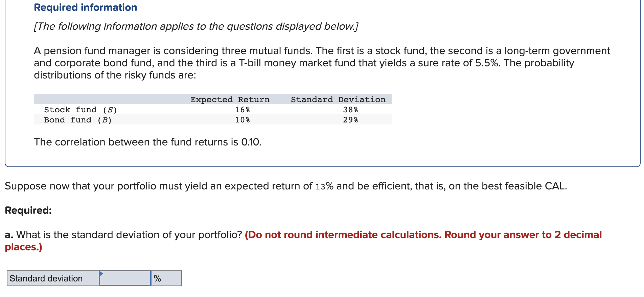Click the 29% standard deviation value
The image size is (644, 297).
pos(350,120)
